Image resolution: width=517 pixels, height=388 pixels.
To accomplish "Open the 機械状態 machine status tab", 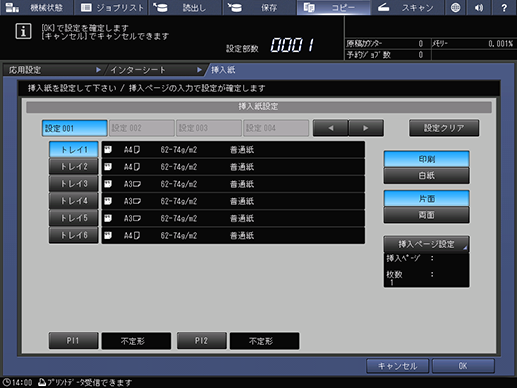I will (x=36, y=7).
